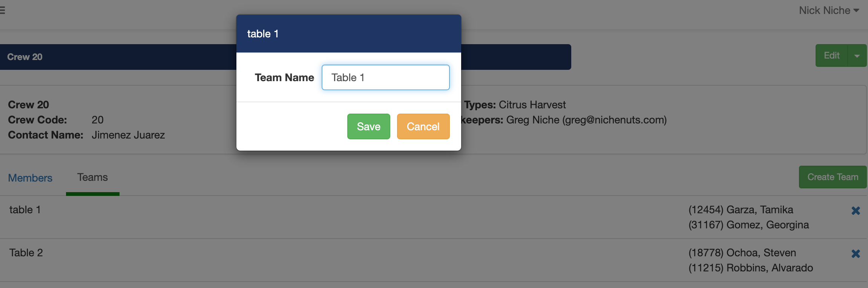This screenshot has width=868, height=288.
Task: Click member Gomez, Georgina
Action: (x=748, y=225)
